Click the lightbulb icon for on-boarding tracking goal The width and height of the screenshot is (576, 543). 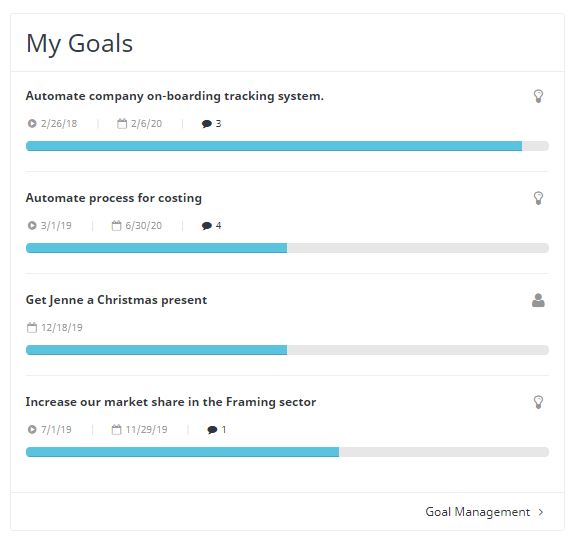[x=538, y=96]
